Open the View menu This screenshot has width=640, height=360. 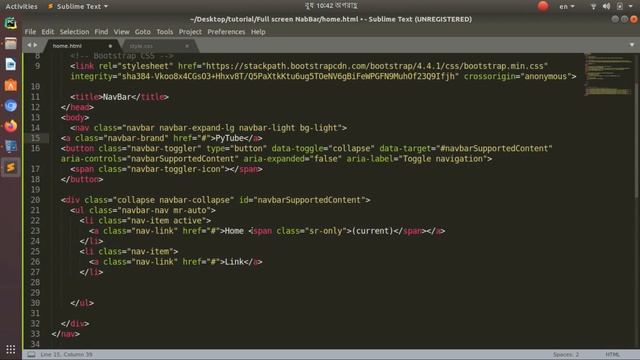[121, 32]
